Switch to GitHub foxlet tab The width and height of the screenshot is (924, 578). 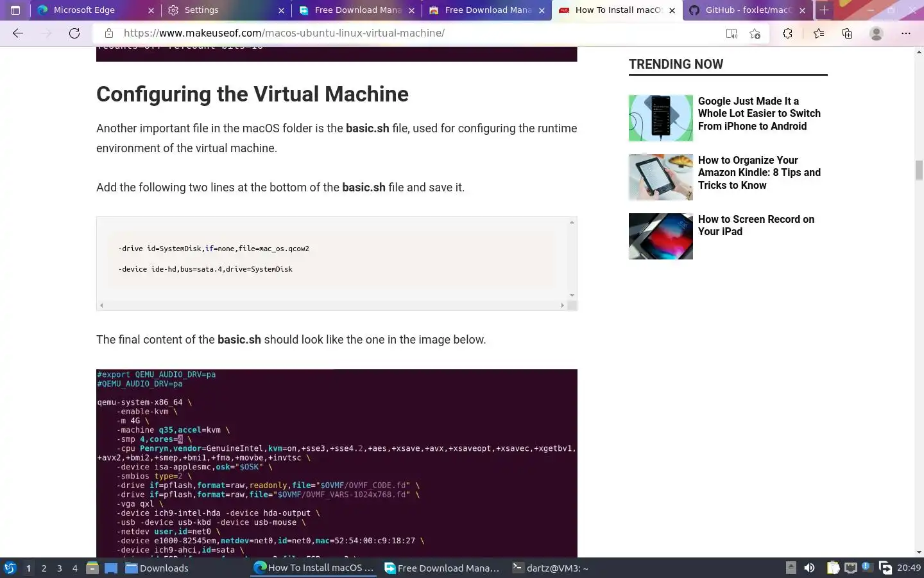747,10
